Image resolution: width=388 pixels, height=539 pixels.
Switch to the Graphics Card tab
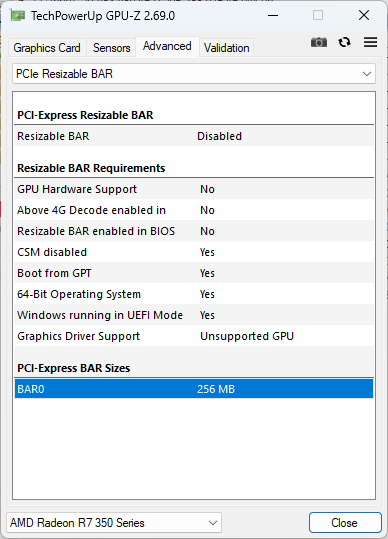click(47, 48)
